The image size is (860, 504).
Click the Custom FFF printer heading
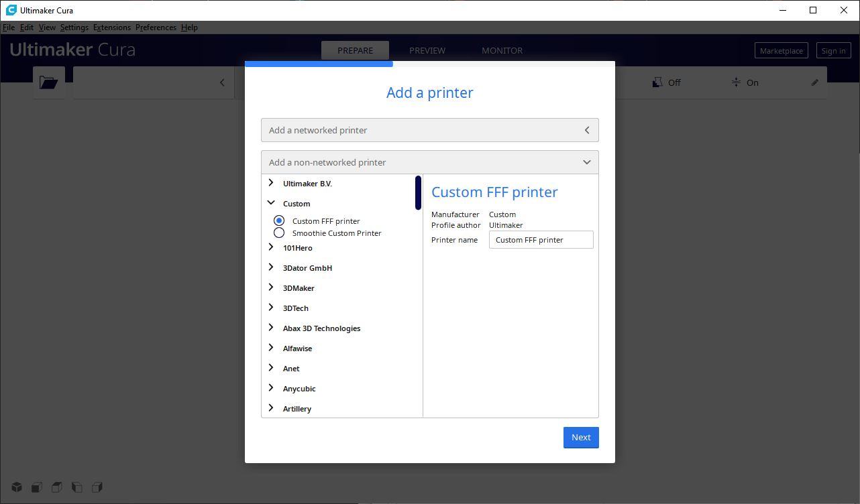[494, 192]
